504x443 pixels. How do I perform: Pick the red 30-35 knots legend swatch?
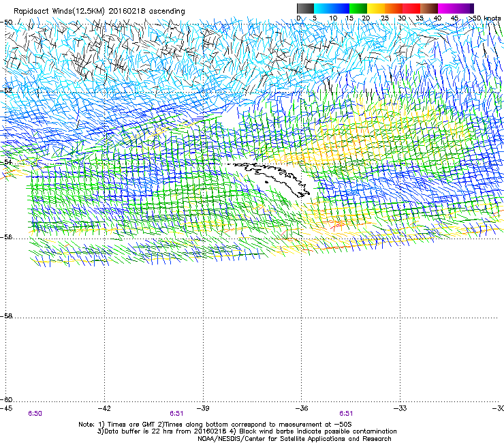tap(411, 8)
